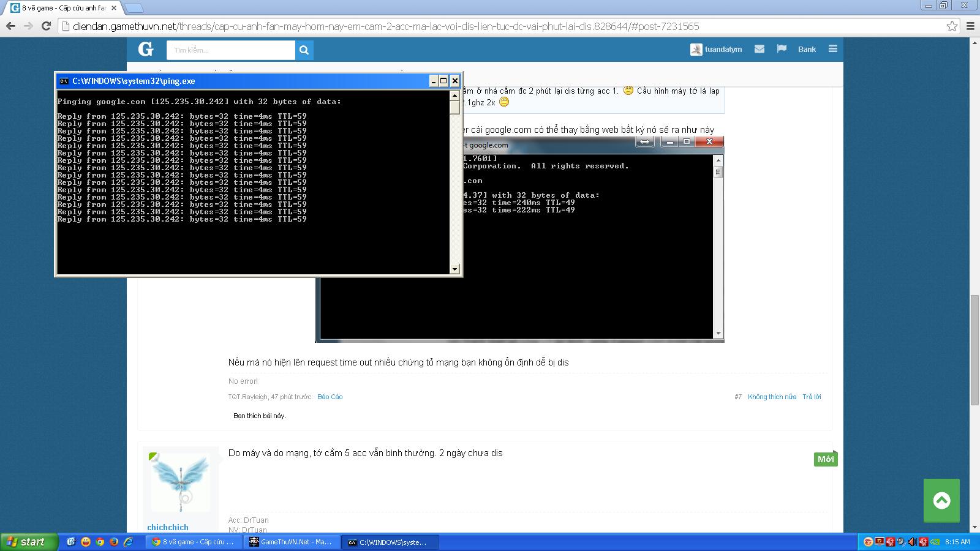Click the forum search magnifier button
Viewport: 980px width, 551px height.
pos(304,50)
